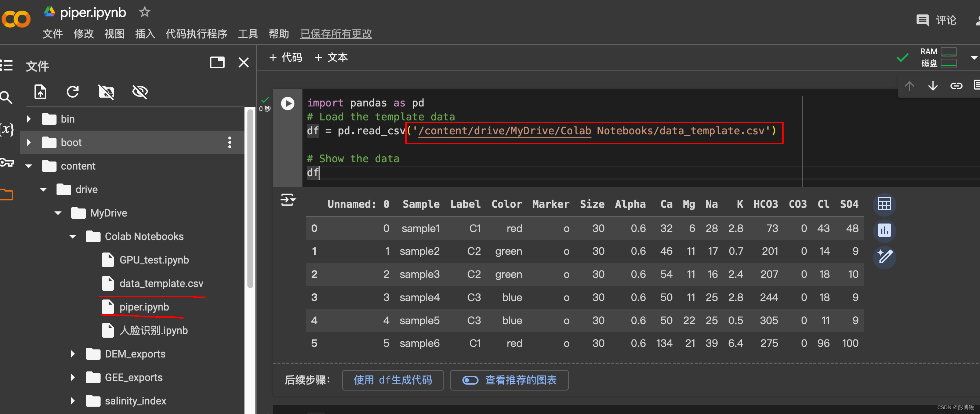Open the 工具 menu
980x414 pixels.
tap(248, 34)
